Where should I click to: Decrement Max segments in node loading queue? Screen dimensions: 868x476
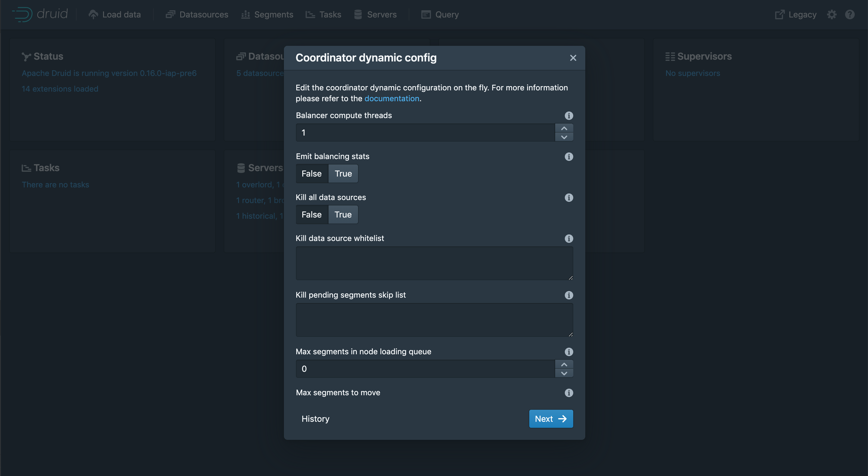click(x=564, y=373)
